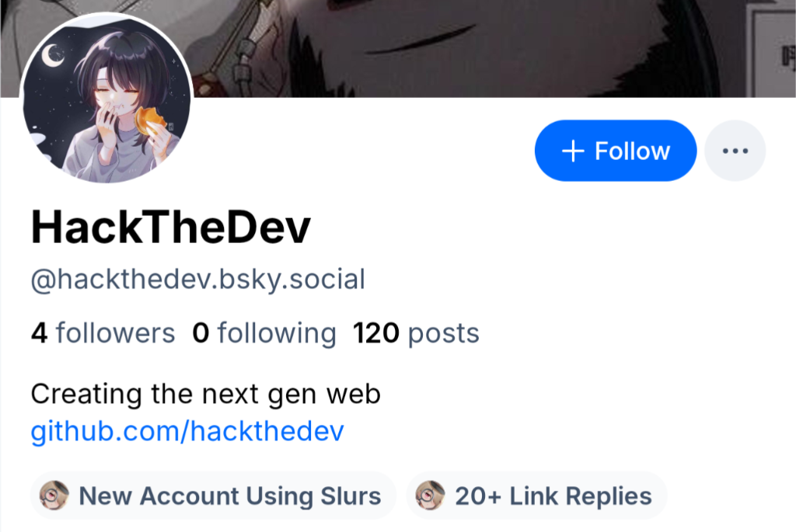Follow the HackTheDev account

pyautogui.click(x=615, y=151)
